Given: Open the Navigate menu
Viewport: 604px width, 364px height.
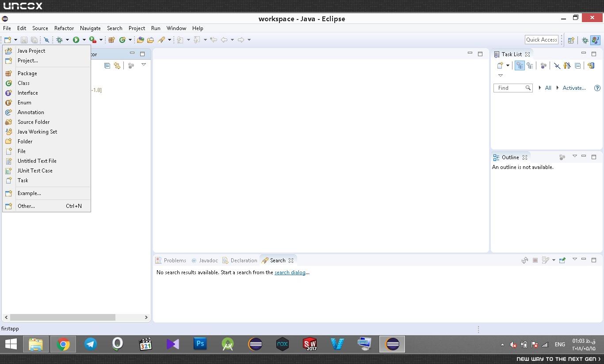Looking at the screenshot, I should [x=90, y=28].
